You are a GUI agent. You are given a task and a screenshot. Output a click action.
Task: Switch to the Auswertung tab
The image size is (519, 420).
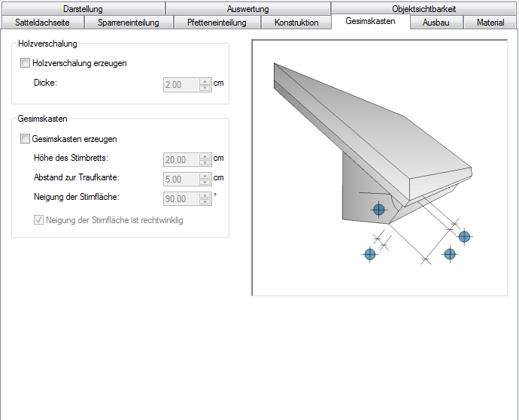coord(248,8)
